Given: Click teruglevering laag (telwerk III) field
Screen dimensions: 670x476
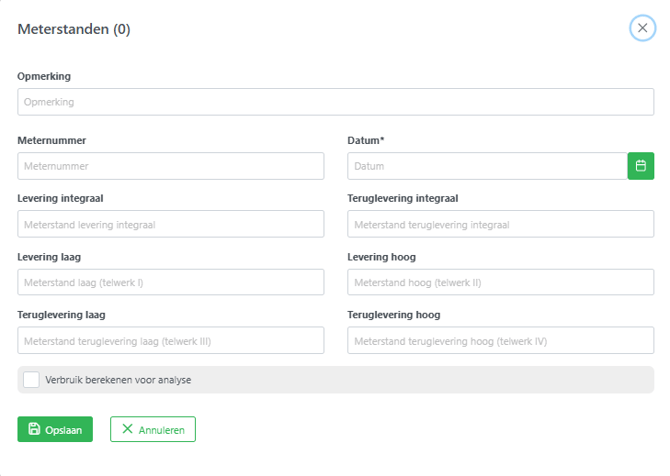Looking at the screenshot, I should [x=170, y=341].
